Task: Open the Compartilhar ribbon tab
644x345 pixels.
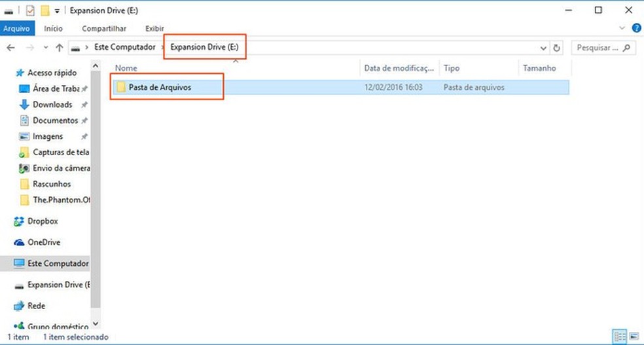Action: click(104, 28)
